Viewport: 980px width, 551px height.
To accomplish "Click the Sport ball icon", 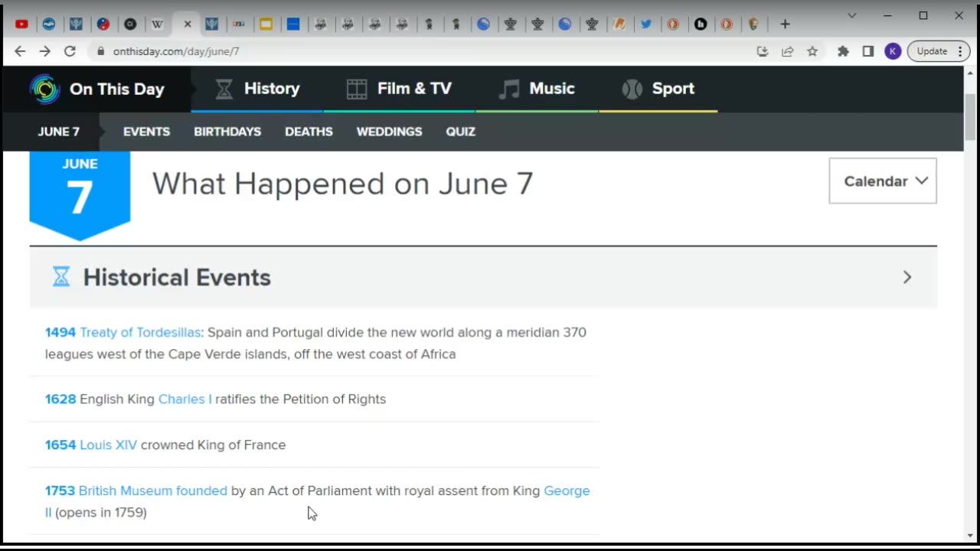I will coord(632,89).
